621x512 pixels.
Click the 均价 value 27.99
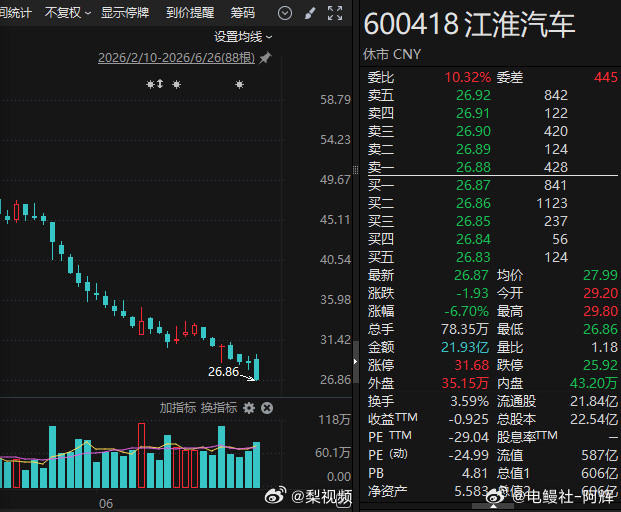point(600,275)
